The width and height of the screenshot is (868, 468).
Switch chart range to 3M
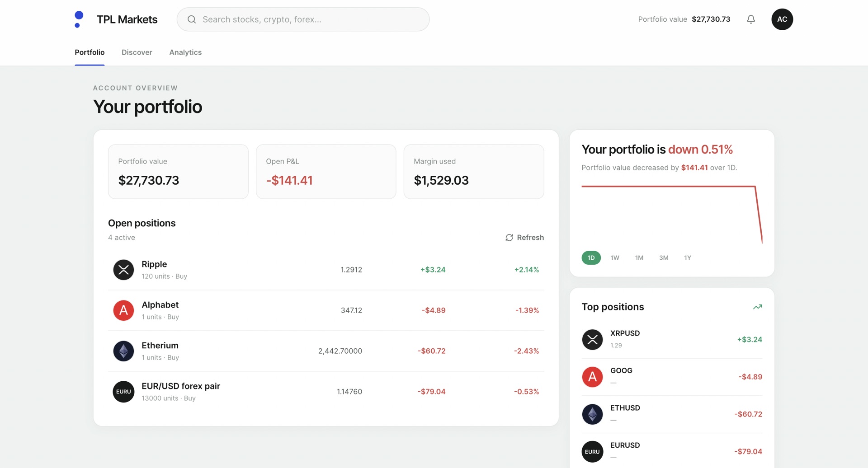click(664, 257)
